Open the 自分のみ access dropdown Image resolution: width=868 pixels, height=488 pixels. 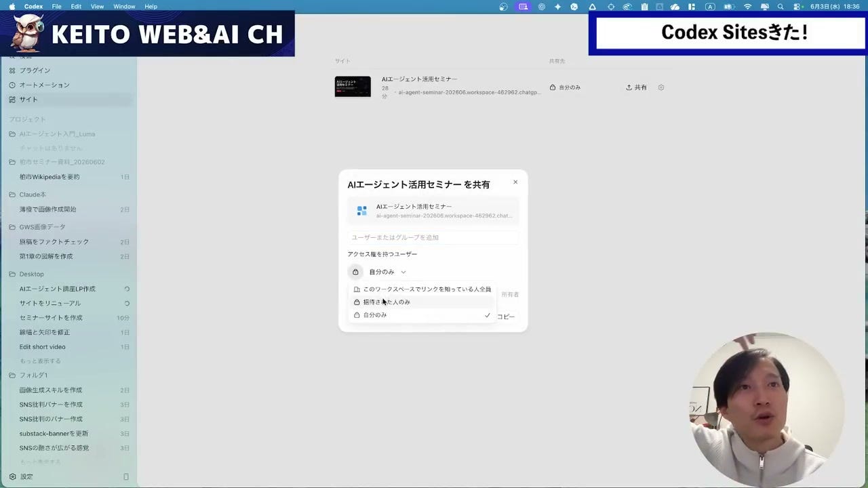click(x=387, y=272)
